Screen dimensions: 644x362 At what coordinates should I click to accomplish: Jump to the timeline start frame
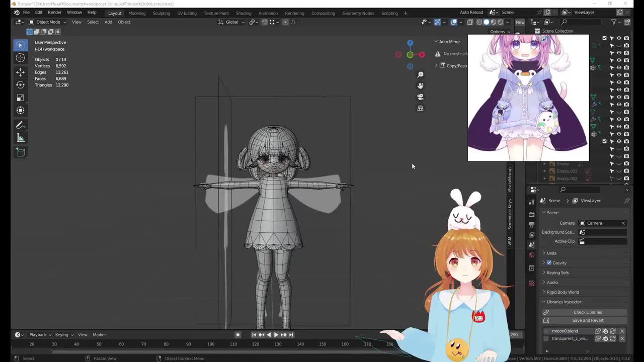254,335
